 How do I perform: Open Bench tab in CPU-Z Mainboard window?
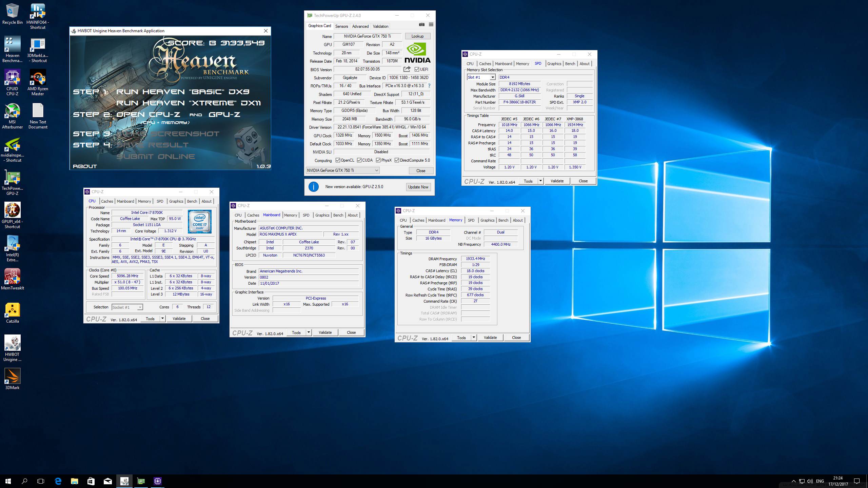(x=338, y=215)
